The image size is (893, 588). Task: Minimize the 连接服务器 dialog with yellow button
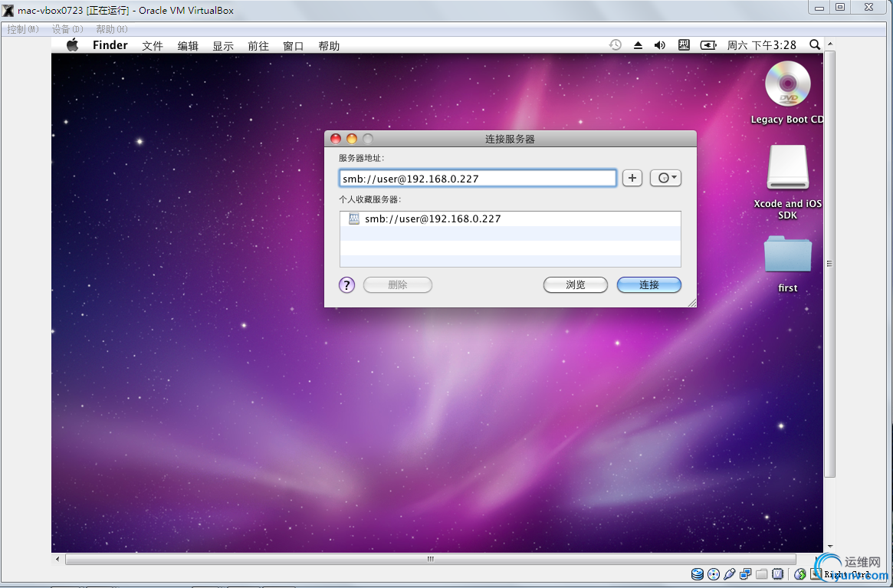tap(352, 139)
